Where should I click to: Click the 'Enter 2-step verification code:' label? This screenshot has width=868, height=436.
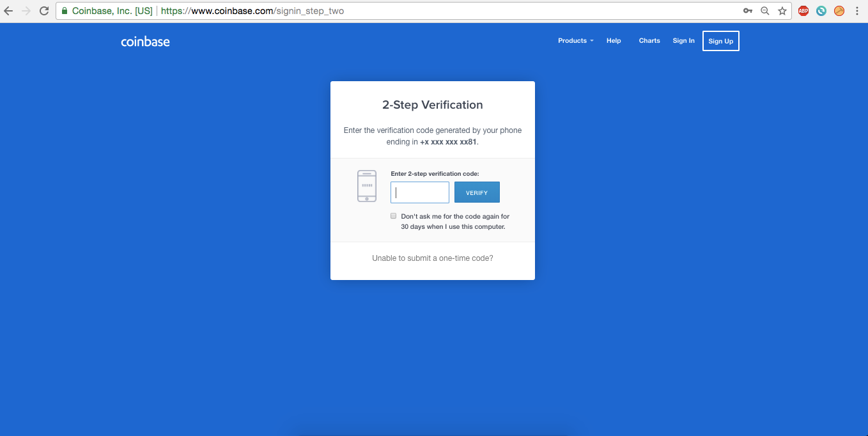coord(435,174)
